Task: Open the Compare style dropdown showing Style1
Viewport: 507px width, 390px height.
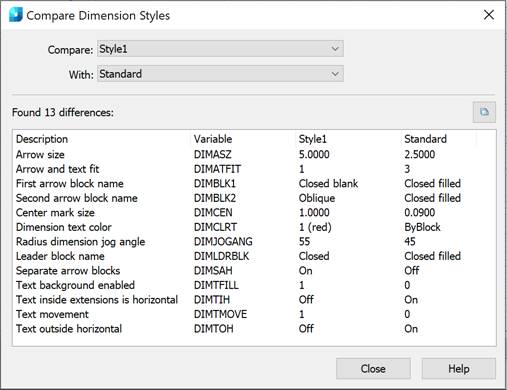Action: [220, 49]
